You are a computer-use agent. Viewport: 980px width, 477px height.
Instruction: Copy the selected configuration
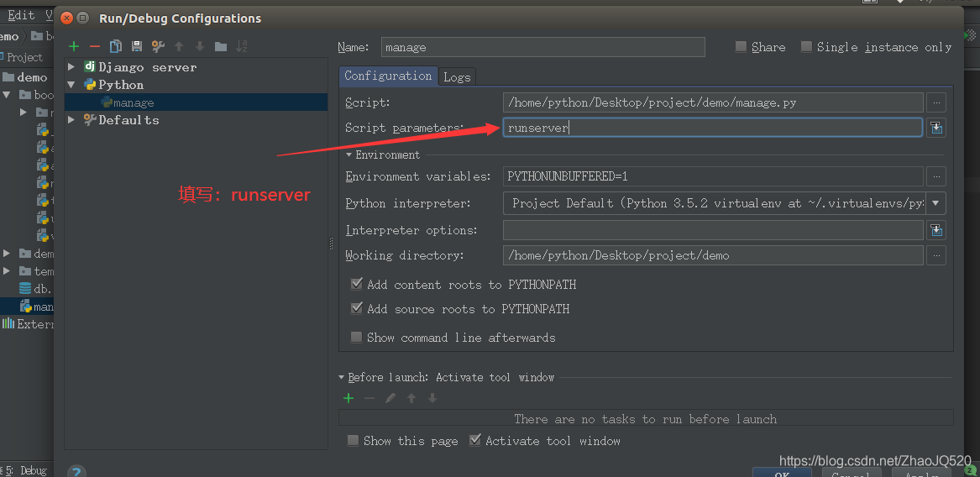click(x=116, y=46)
